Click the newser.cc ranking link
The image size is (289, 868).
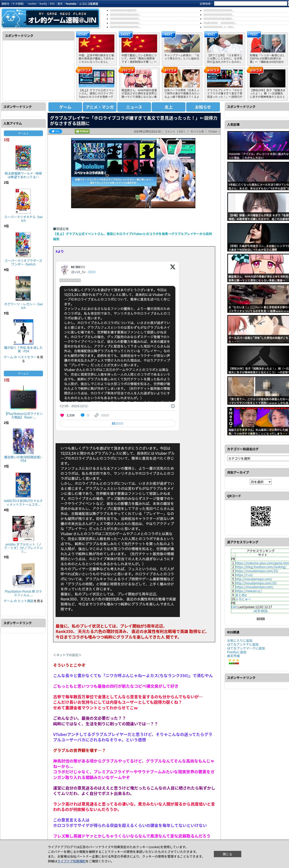pyautogui.click(x=248, y=591)
